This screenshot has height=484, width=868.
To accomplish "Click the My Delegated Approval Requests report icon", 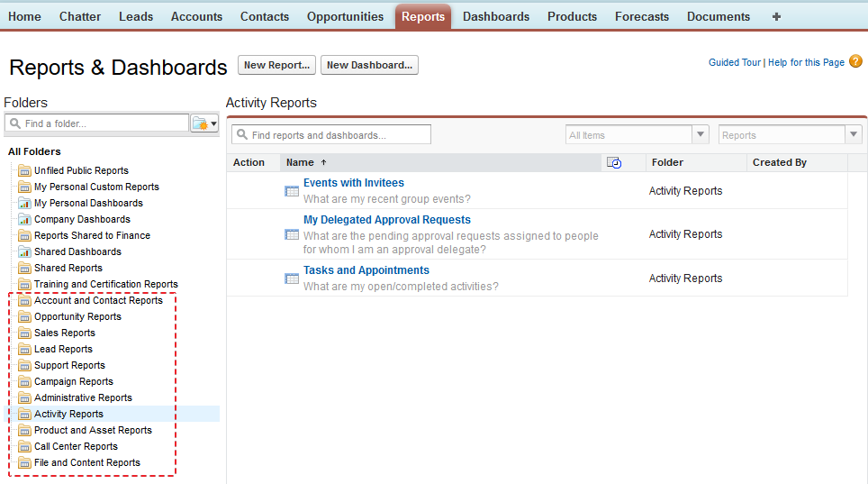I will tap(292, 234).
